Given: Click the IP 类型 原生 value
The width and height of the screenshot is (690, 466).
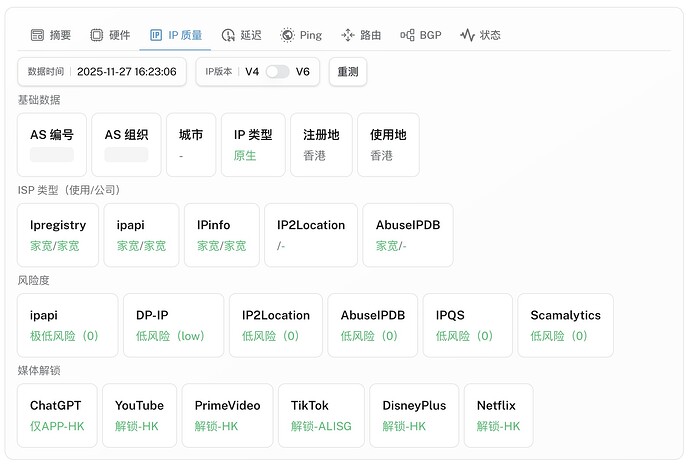Looking at the screenshot, I should (x=245, y=155).
